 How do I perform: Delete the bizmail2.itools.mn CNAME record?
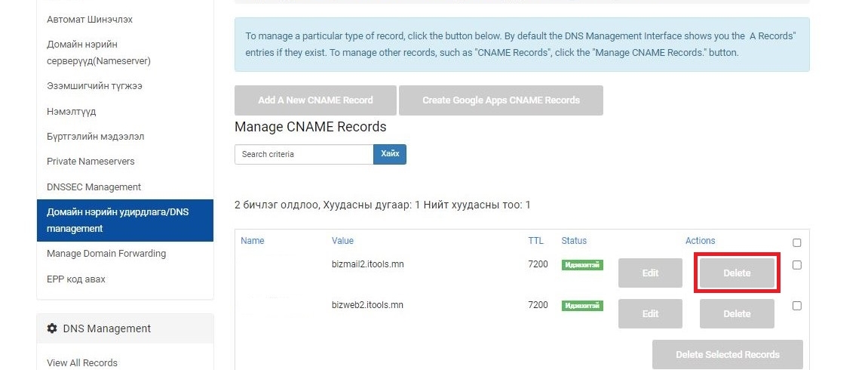(x=737, y=273)
